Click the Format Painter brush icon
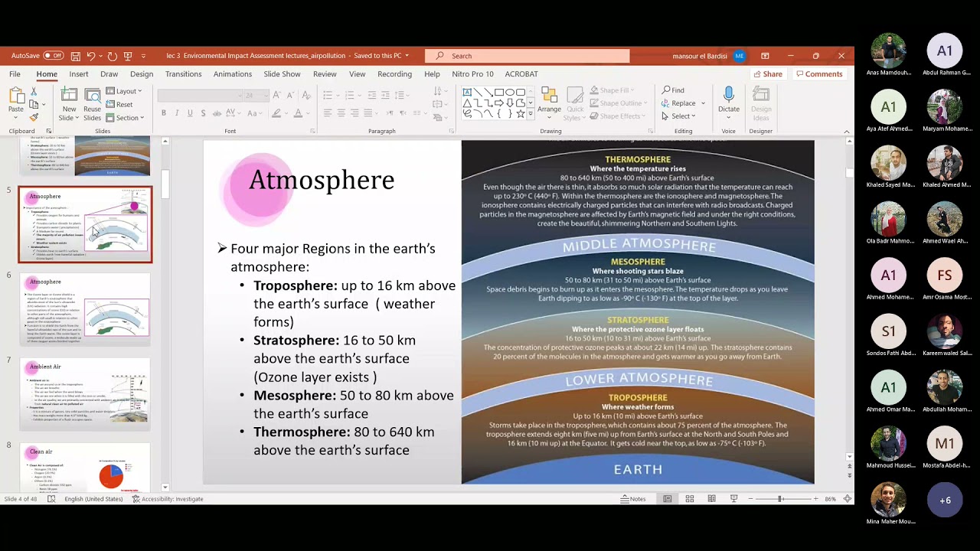The image size is (980, 551). pyautogui.click(x=34, y=117)
